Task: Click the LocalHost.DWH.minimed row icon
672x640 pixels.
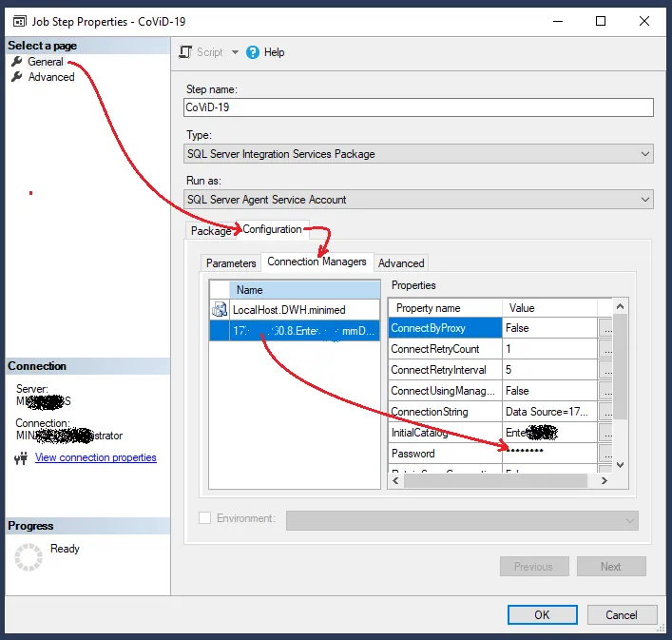Action: pos(220,309)
